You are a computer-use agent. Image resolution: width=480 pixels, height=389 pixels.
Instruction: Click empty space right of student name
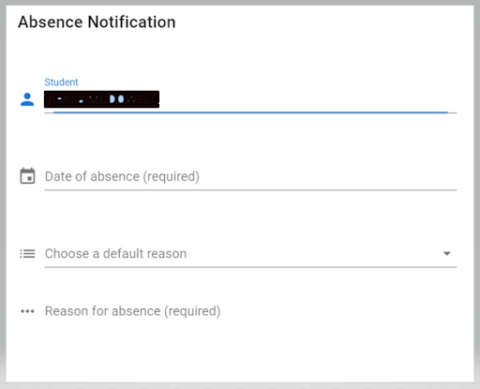click(x=307, y=99)
